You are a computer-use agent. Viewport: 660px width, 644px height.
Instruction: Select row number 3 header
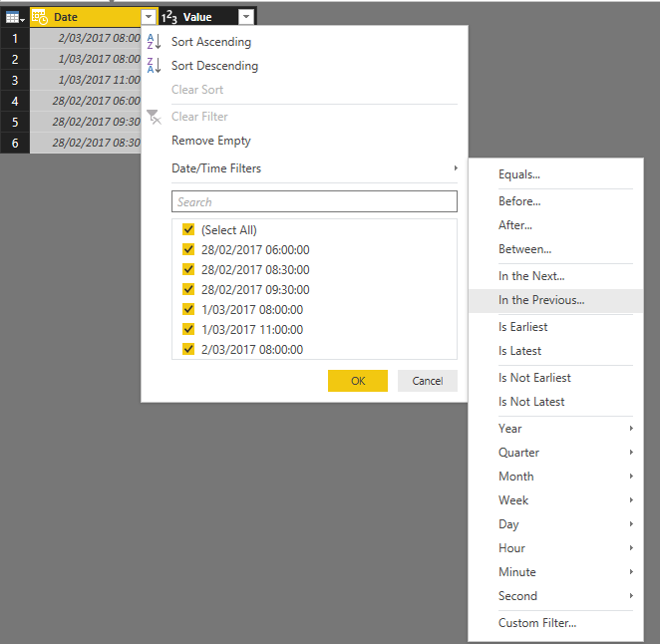coord(15,80)
